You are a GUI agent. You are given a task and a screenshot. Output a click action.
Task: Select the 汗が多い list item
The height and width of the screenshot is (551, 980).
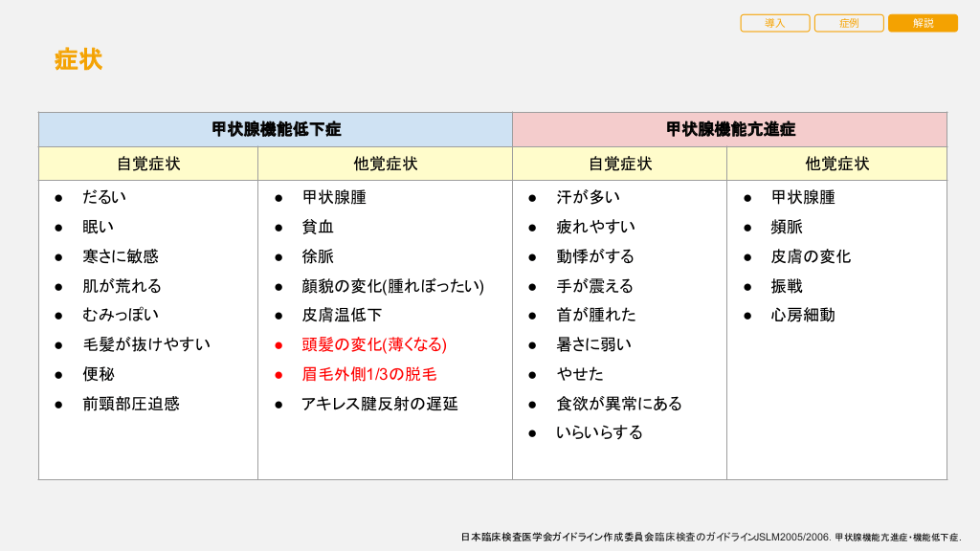tap(588, 197)
